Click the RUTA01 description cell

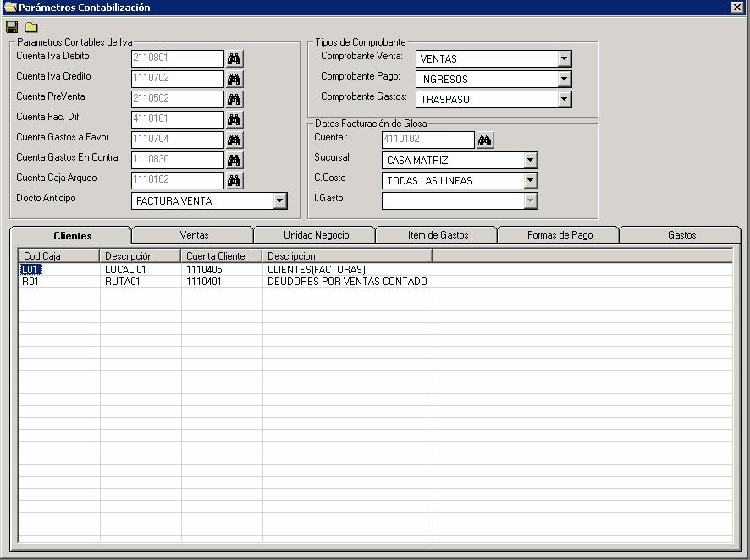(x=141, y=282)
